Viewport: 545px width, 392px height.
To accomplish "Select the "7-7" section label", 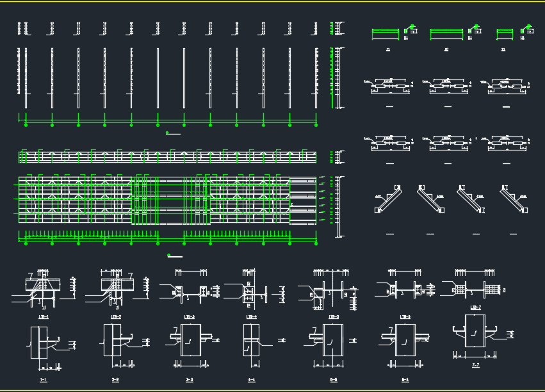I will pos(476,365).
